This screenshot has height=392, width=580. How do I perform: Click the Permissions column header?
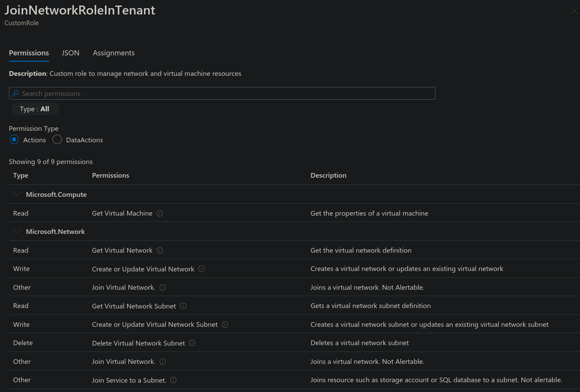(110, 176)
